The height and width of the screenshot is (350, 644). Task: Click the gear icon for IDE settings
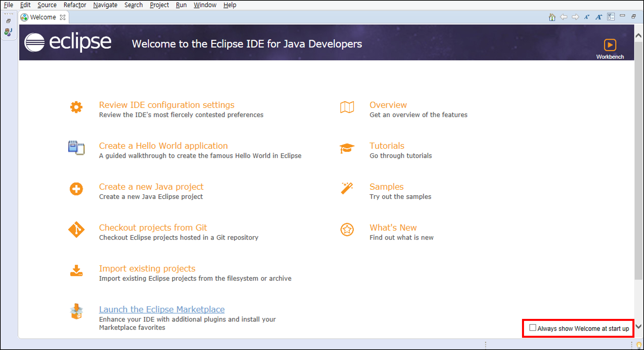pyautogui.click(x=76, y=107)
